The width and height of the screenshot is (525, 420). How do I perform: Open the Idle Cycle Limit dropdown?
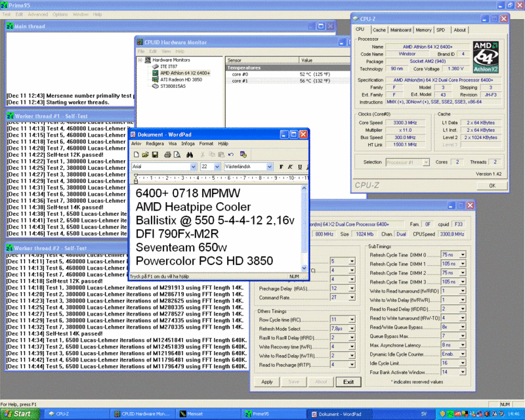click(x=463, y=364)
